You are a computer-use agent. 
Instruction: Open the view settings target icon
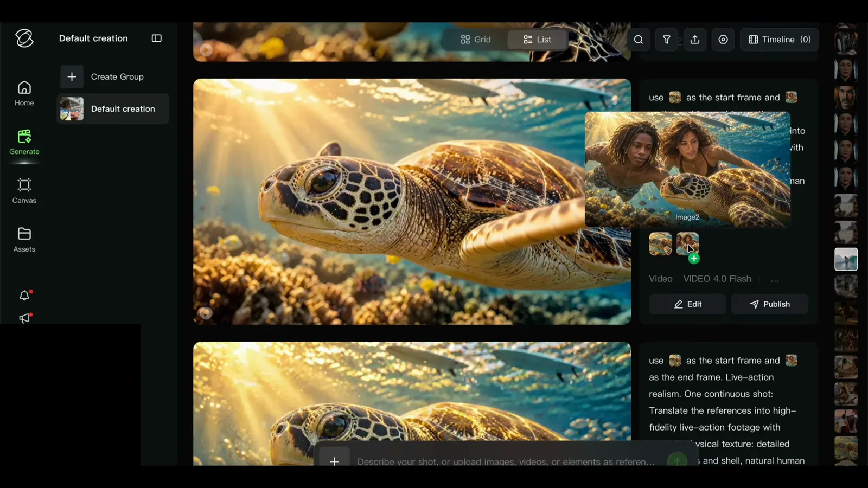pyautogui.click(x=723, y=40)
